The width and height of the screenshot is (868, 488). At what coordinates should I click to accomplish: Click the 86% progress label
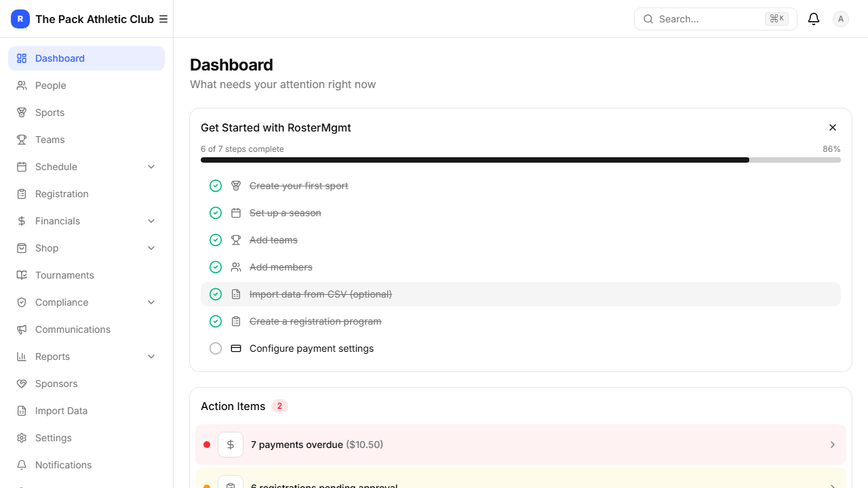tap(831, 149)
